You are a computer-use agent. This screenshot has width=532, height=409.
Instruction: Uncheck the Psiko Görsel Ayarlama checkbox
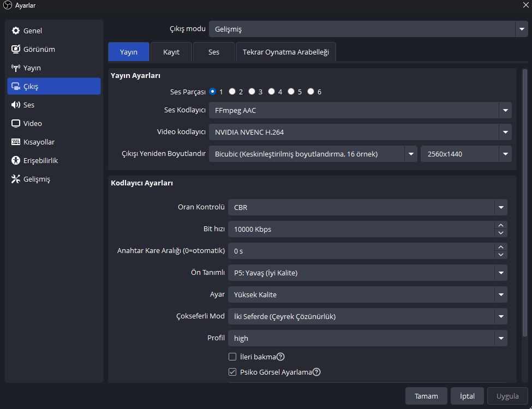click(x=232, y=372)
